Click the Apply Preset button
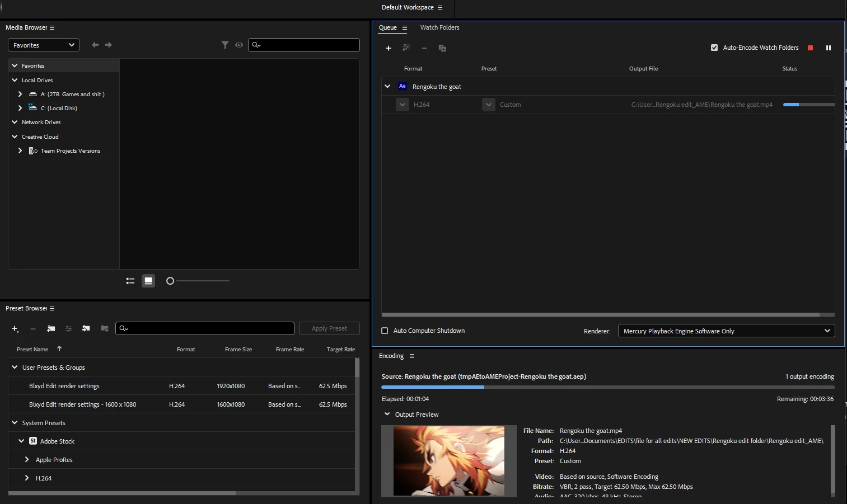 tap(329, 328)
